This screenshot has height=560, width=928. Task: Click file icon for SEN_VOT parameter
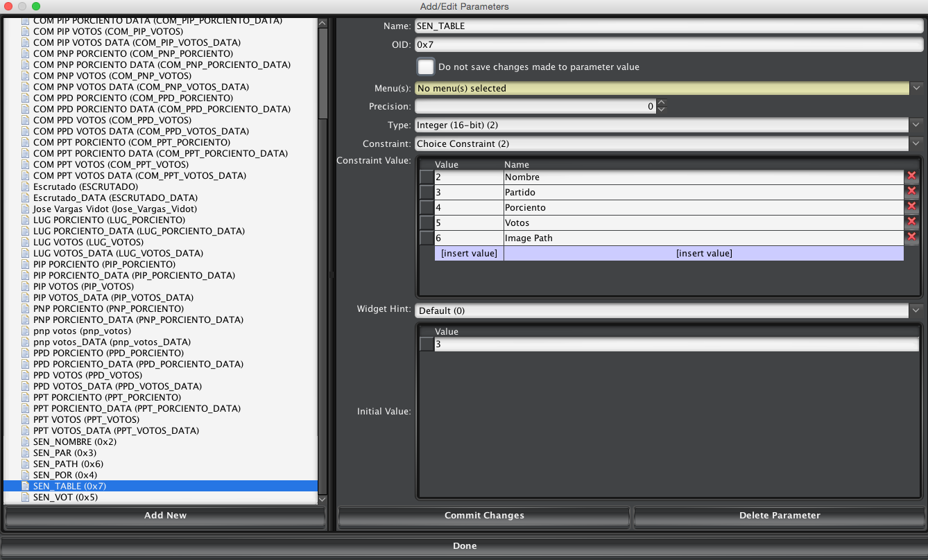26,497
